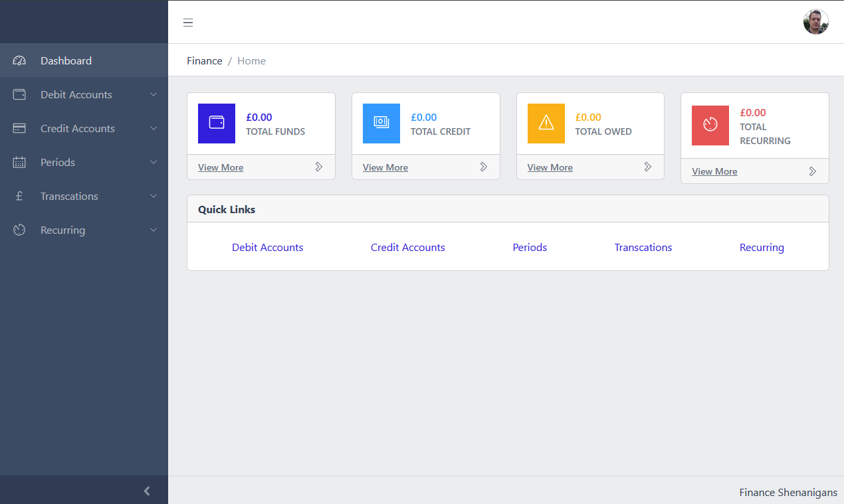Expand the Credit Accounts menu chevron
The height and width of the screenshot is (504, 844).
[x=154, y=128]
